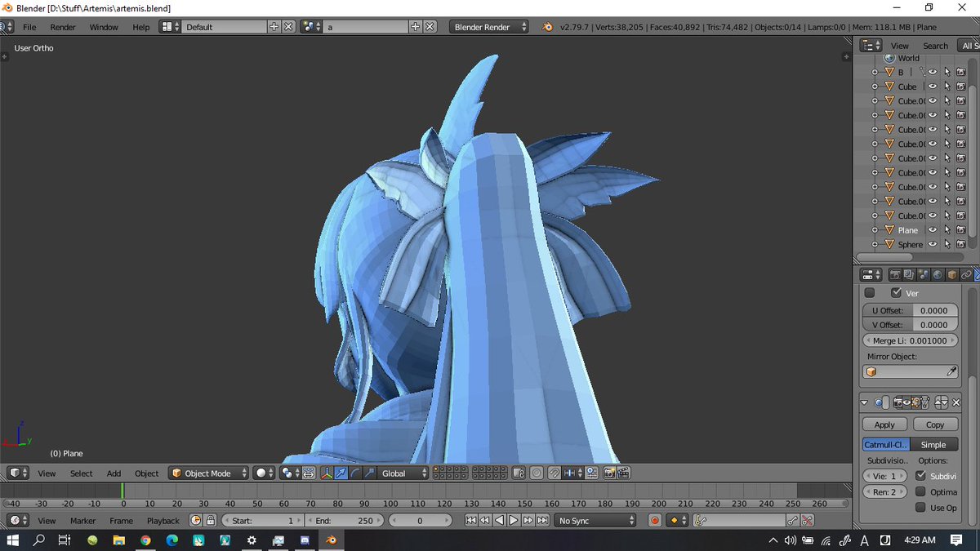Remove the Subdivision modifier with X
Image resolution: width=980 pixels, height=551 pixels.
tap(956, 402)
